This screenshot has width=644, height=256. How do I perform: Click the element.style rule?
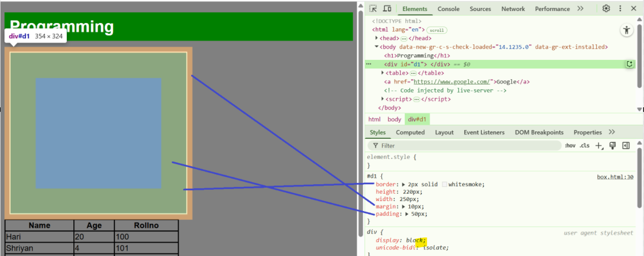(x=391, y=157)
